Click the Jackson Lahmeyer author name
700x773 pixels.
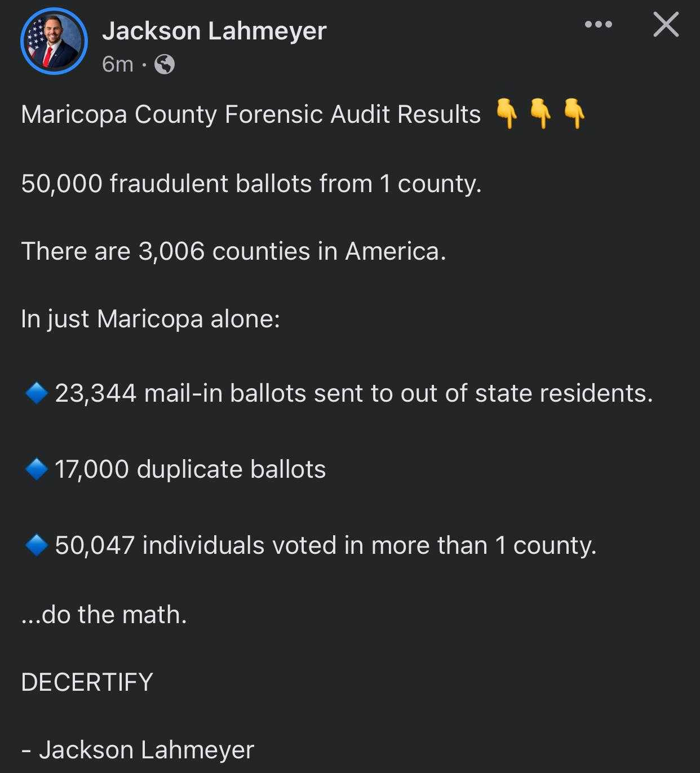[x=214, y=30]
